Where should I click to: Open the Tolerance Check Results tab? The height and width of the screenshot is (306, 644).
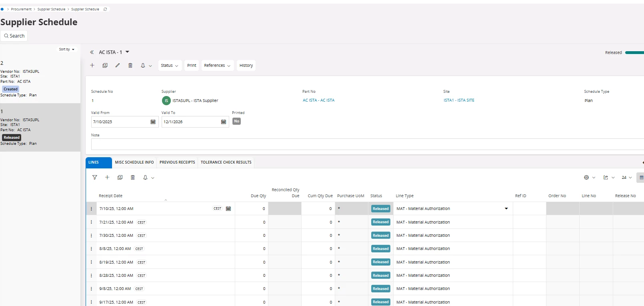coord(226,162)
